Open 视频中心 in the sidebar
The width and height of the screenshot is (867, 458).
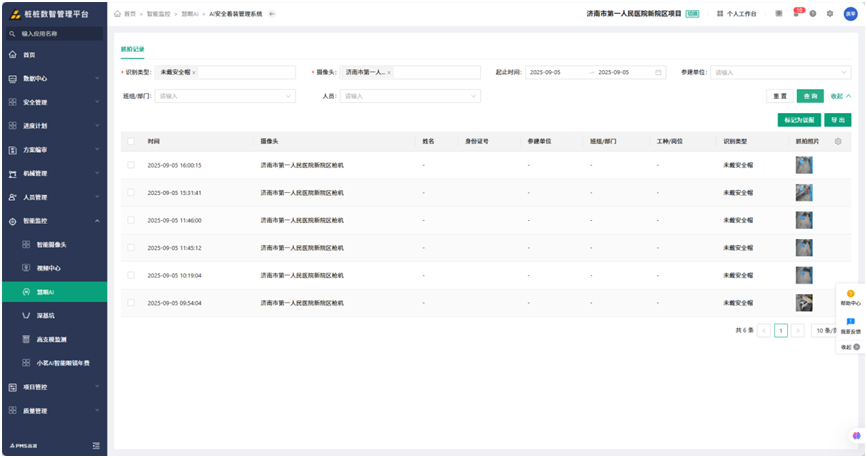click(x=48, y=268)
